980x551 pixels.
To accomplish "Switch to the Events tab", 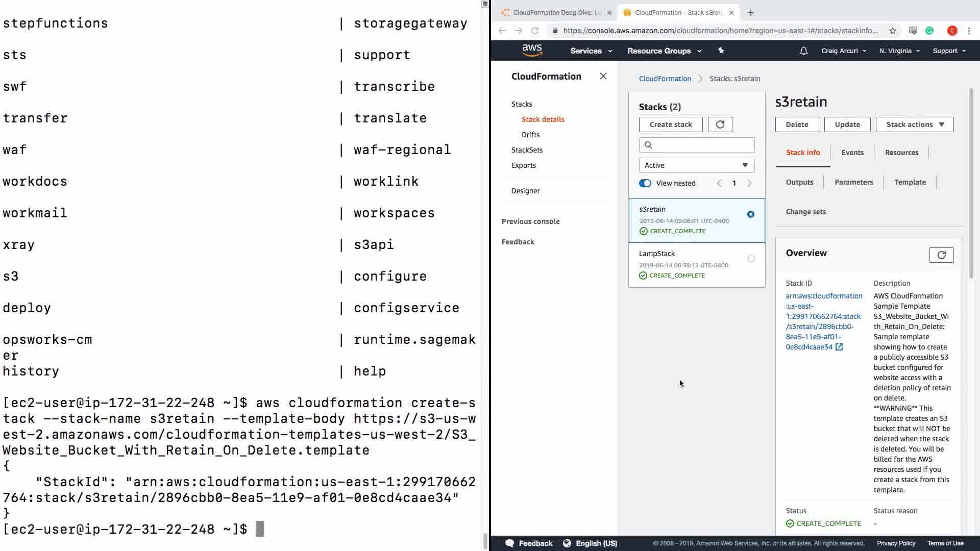I will click(852, 153).
